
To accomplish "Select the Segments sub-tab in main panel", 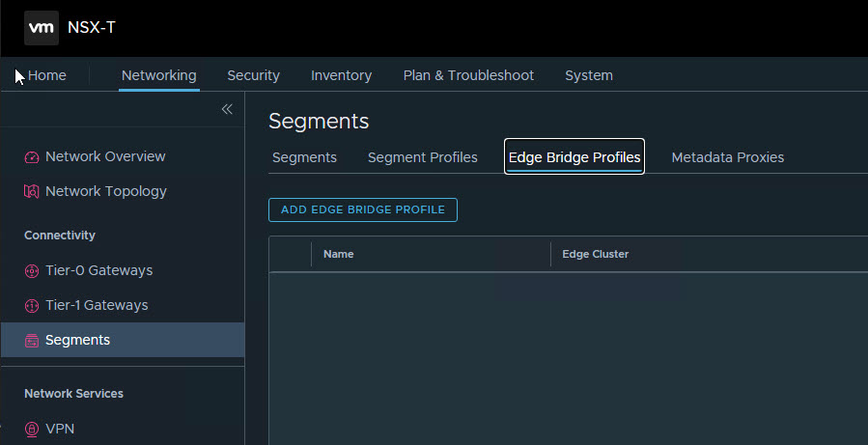I will [304, 157].
